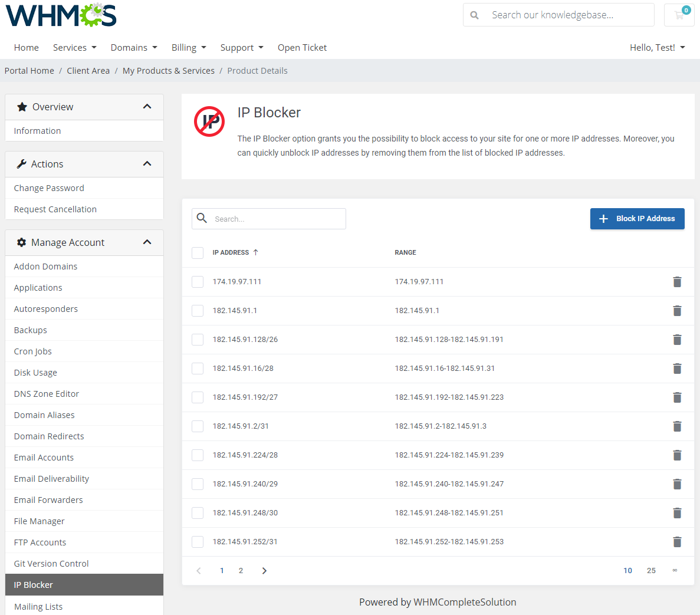Click the trash icon for 182.145.91.128/26
The width and height of the screenshot is (700, 615).
tap(677, 340)
